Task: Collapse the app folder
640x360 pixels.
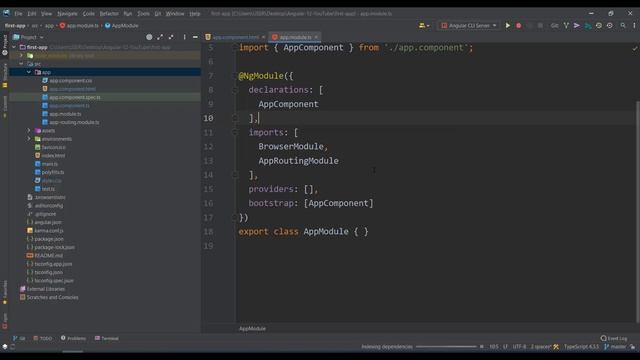Action: [x=29, y=72]
